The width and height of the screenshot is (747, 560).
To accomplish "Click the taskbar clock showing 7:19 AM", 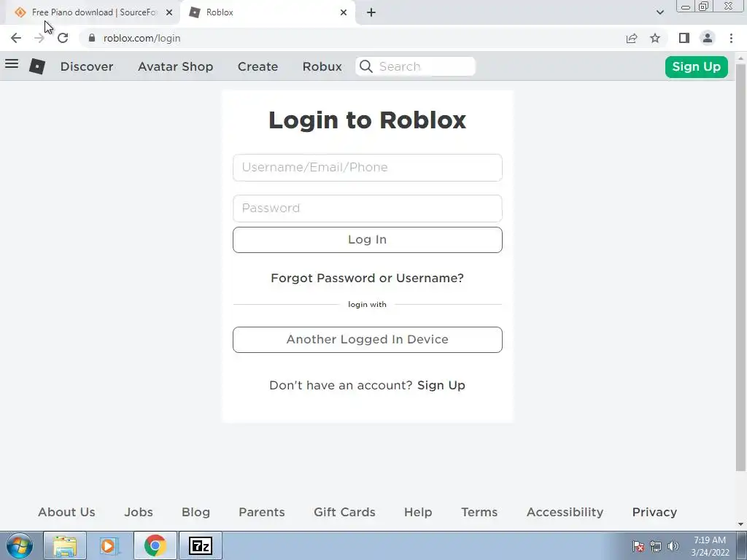I will point(710,546).
